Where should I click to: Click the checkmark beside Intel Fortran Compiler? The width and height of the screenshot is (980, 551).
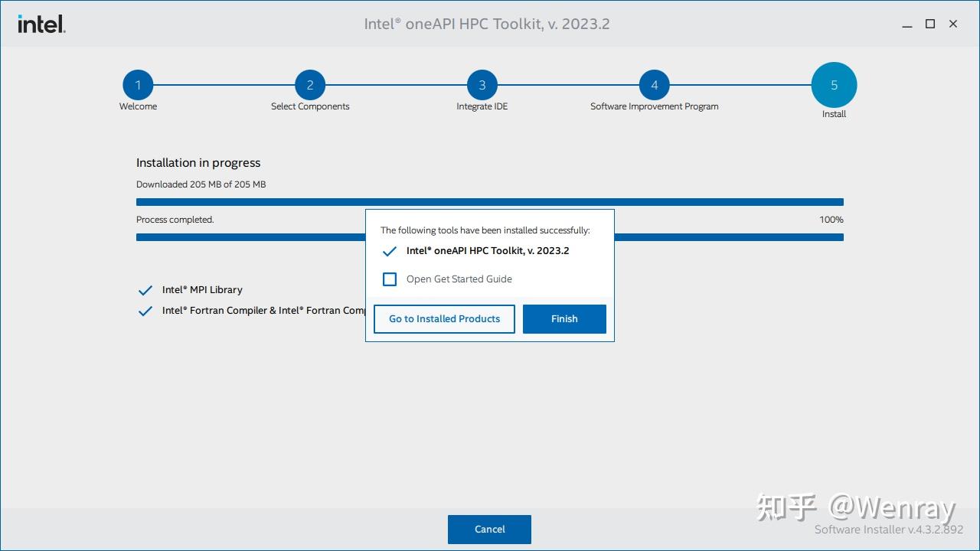point(145,310)
